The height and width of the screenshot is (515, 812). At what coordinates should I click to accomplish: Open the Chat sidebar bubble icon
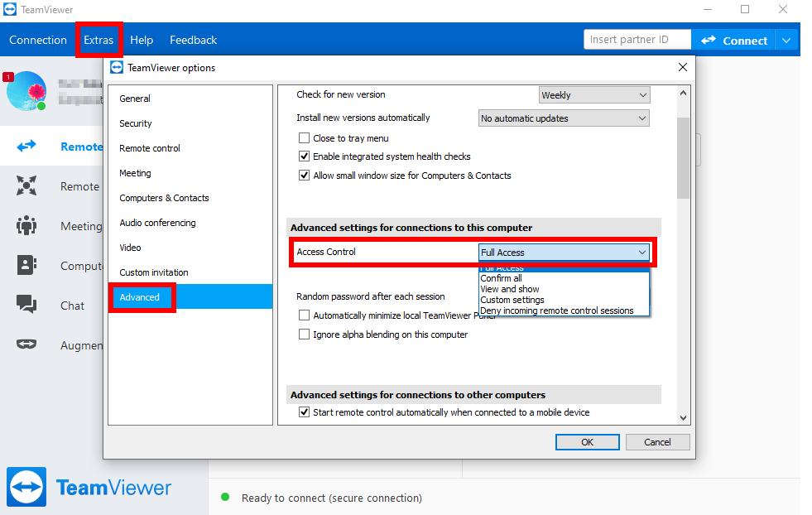(26, 305)
